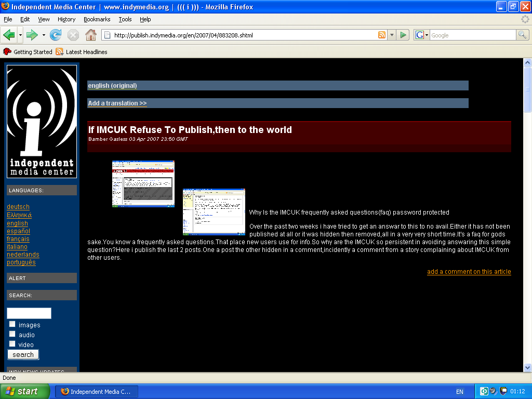Expand the address bar URL dropdown

[x=391, y=35]
